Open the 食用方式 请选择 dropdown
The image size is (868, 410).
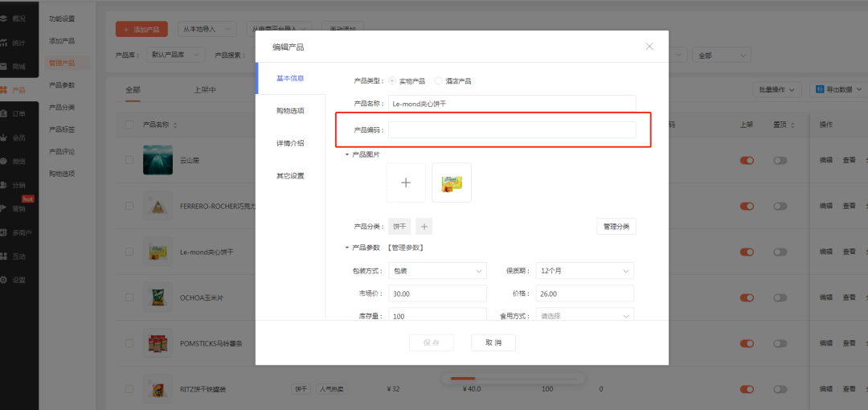coord(586,316)
